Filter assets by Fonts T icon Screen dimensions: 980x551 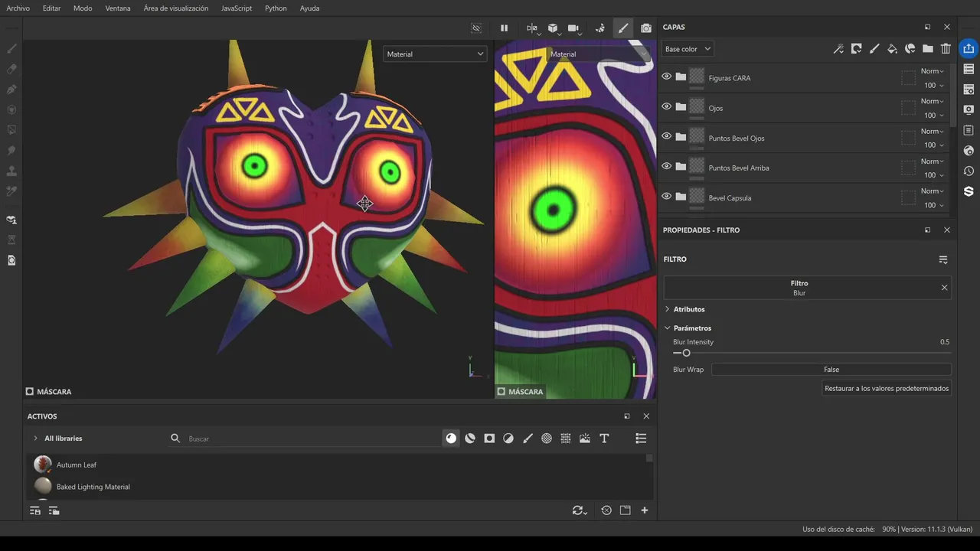604,439
